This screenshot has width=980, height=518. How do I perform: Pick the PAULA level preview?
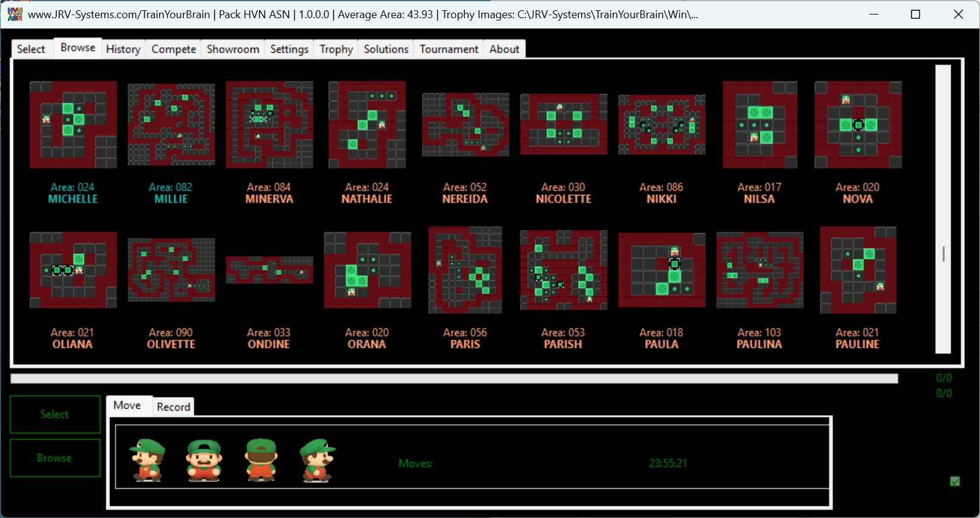click(x=662, y=270)
